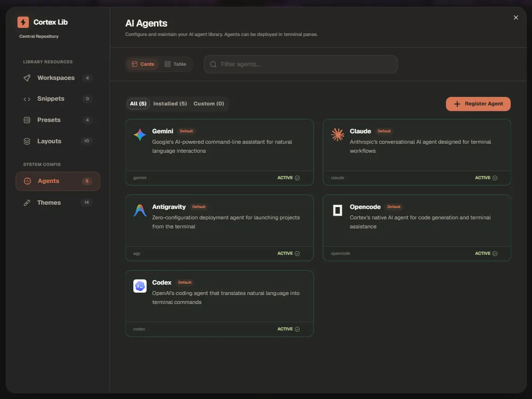Open Workspaces from the sidebar
Viewport: 532px width, 399px height.
[x=58, y=78]
